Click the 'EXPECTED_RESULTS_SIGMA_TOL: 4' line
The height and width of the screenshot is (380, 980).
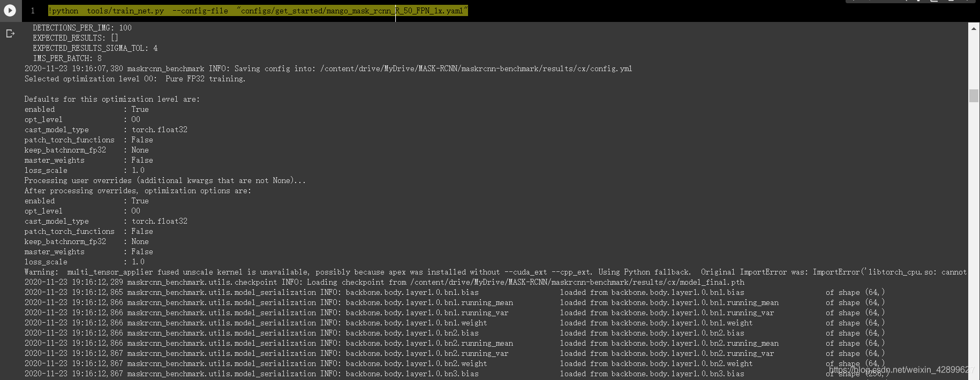click(x=95, y=48)
